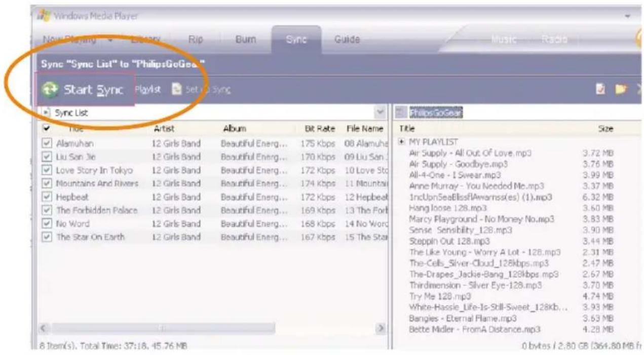
Task: Sort by the File Name column header
Action: pos(364,129)
